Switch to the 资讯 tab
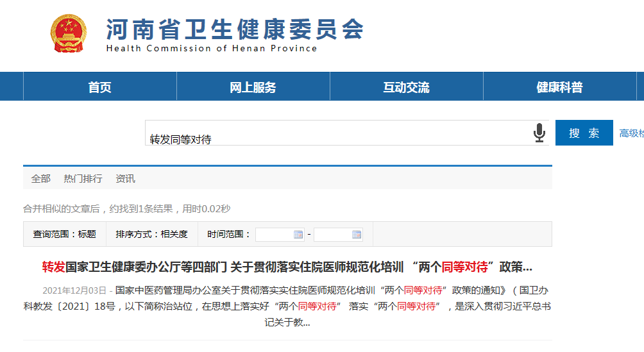The image size is (644, 352). point(125,179)
